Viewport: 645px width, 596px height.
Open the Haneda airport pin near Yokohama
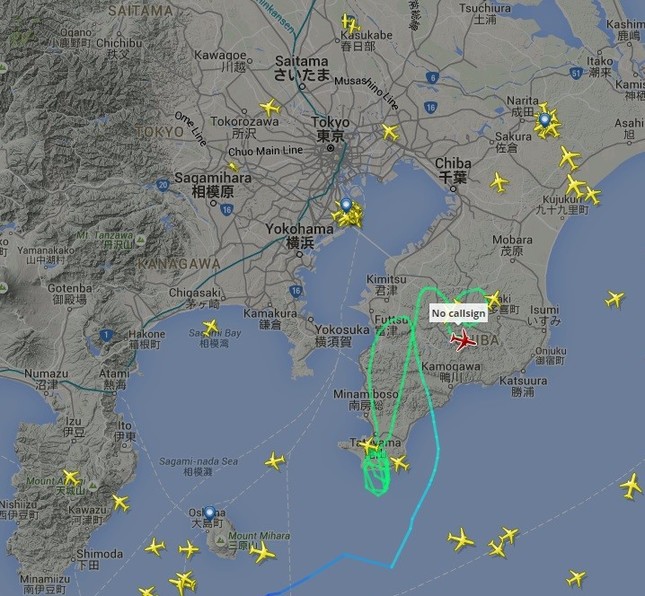(x=346, y=205)
